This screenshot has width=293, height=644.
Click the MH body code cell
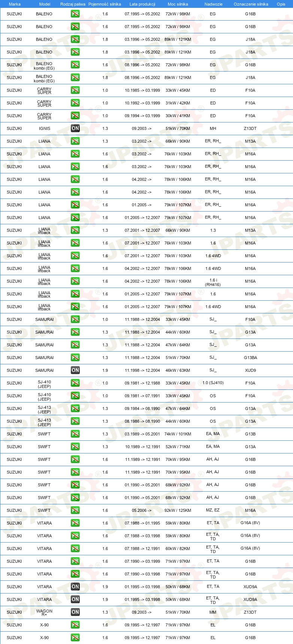[213, 128]
